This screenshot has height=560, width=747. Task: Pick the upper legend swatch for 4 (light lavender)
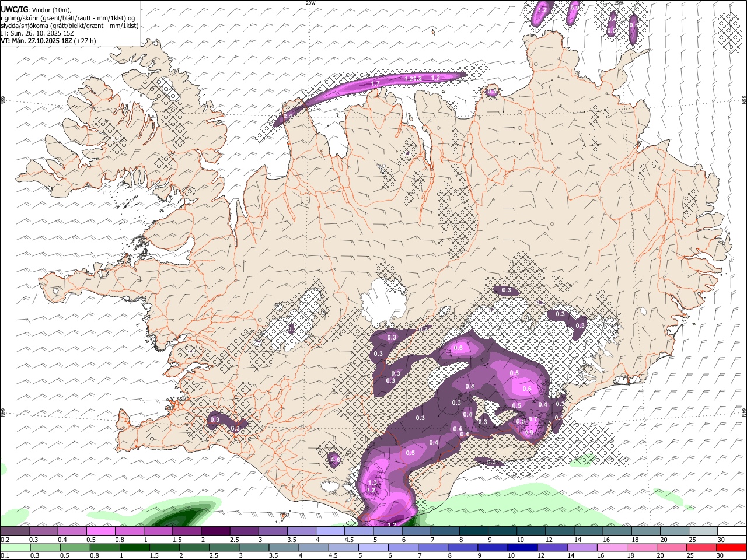coord(330,531)
